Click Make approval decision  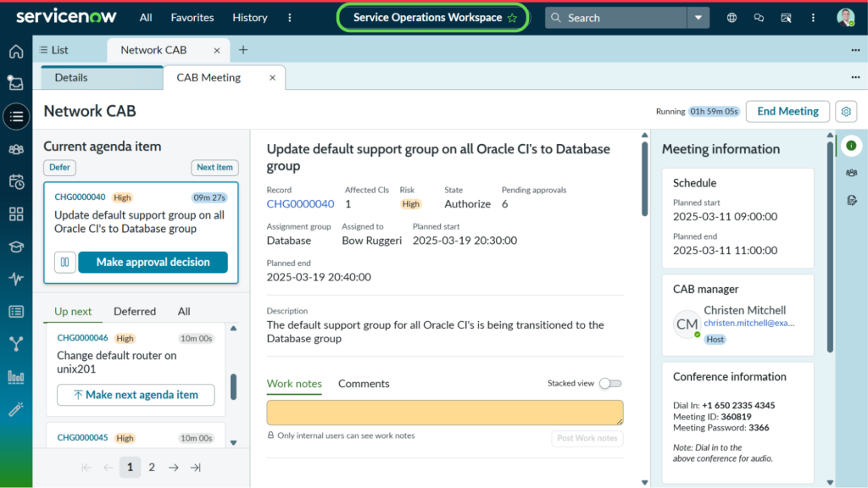coord(153,263)
